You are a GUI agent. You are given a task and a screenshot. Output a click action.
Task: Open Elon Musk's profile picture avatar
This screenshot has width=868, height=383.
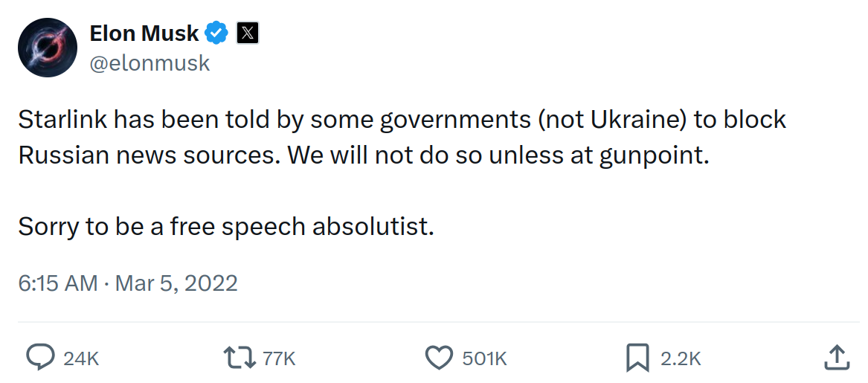(x=47, y=48)
